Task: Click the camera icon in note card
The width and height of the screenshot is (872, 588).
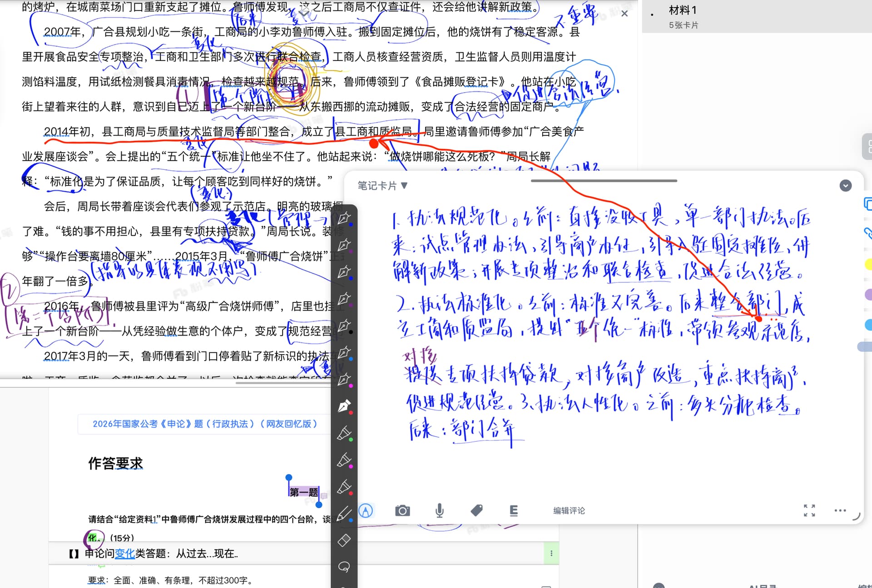Action: [402, 511]
